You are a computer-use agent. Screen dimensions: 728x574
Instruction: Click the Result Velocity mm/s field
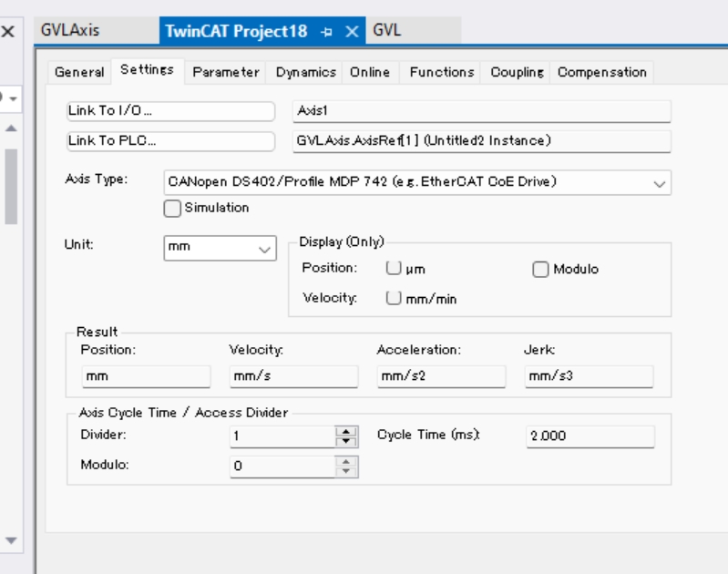(294, 376)
